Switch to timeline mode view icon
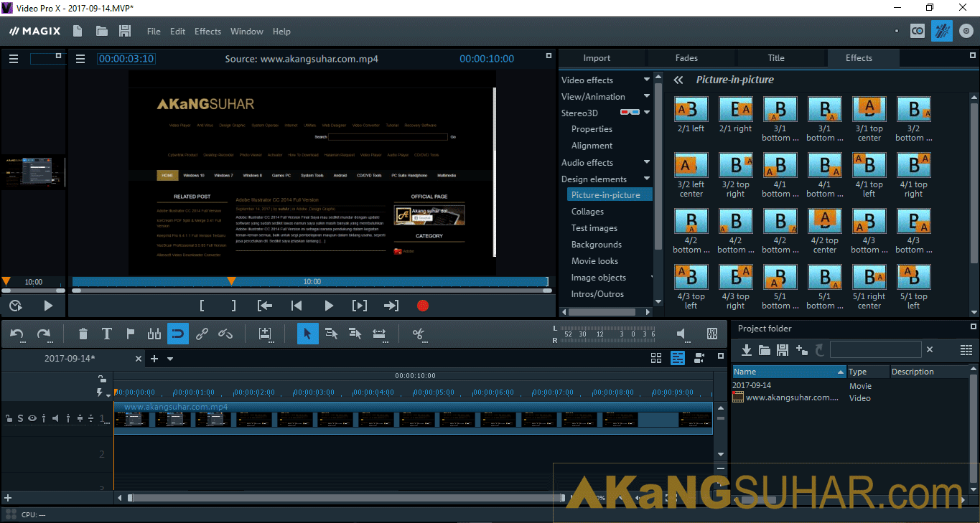 coord(678,358)
